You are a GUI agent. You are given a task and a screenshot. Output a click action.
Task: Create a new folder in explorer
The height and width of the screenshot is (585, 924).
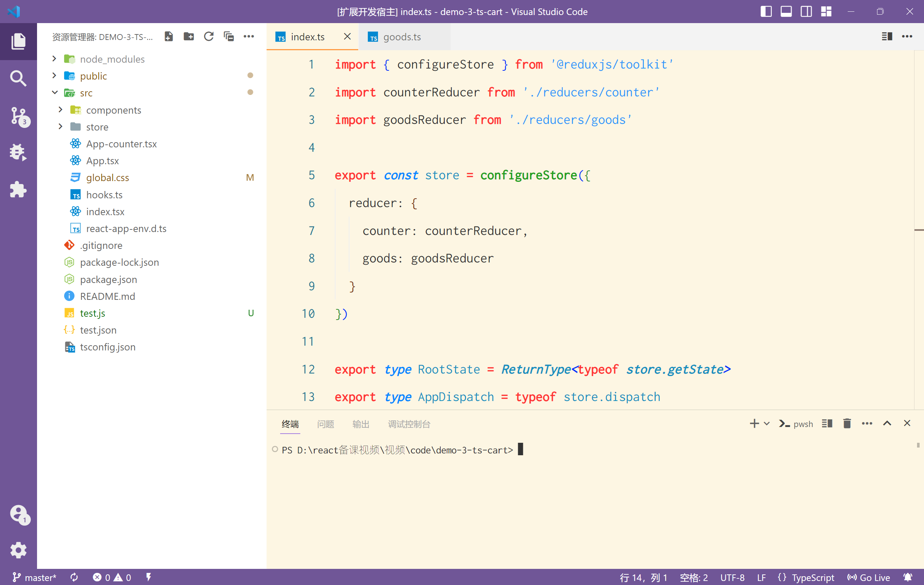point(188,36)
